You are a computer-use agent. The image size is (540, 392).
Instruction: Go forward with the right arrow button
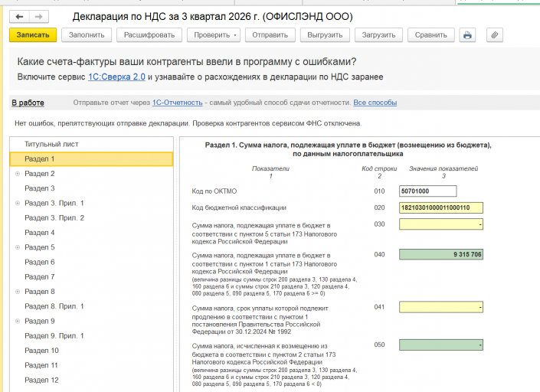(39, 17)
